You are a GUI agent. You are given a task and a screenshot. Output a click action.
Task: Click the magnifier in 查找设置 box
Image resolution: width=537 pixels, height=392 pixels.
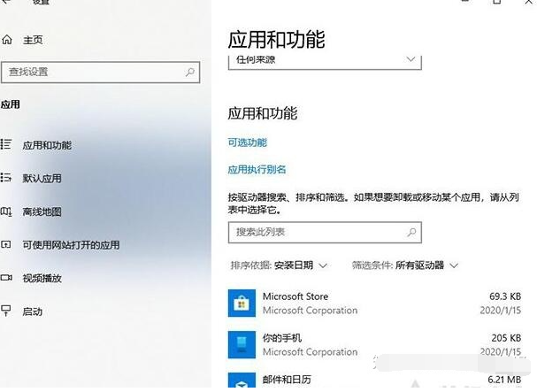[x=189, y=72]
